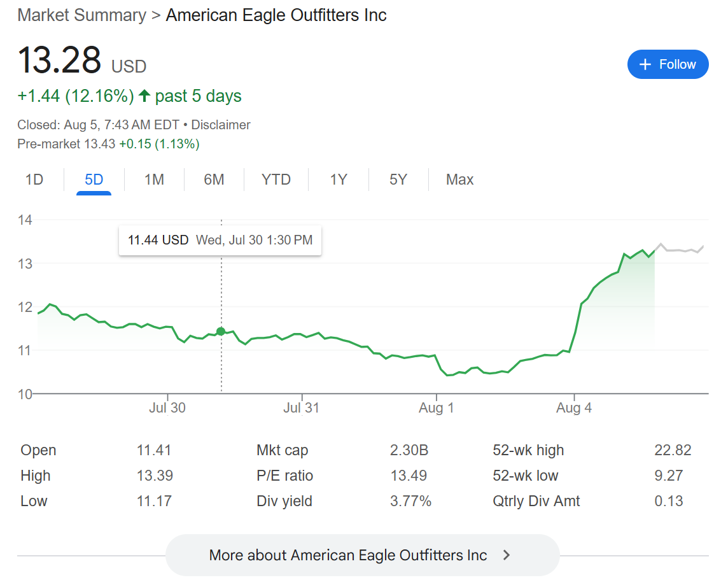The image size is (728, 587).
Task: Click the chevron arrow in More about button
Action: (x=507, y=555)
